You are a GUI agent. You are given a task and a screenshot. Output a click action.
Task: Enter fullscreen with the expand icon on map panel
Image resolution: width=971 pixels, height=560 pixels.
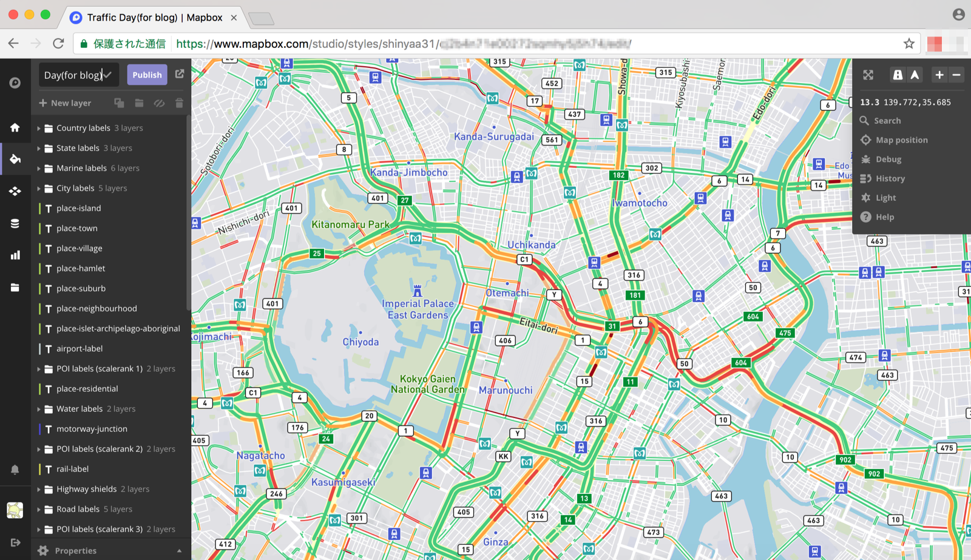(868, 75)
